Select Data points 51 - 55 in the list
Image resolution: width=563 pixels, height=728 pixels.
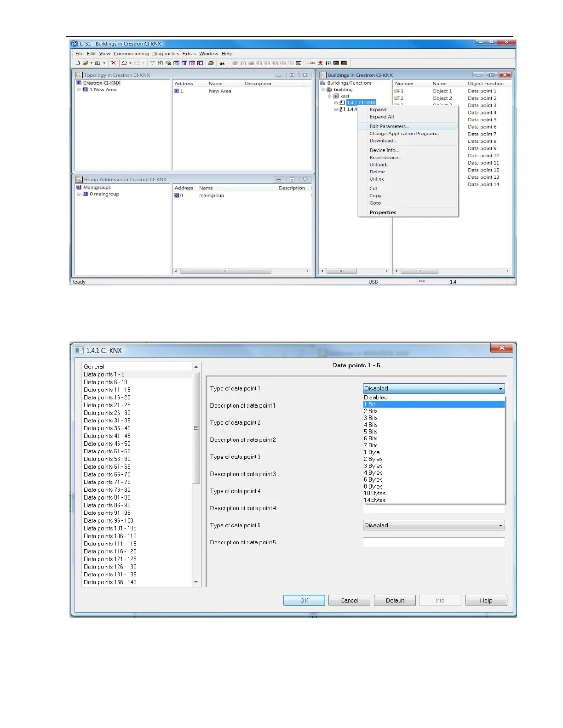(136, 452)
